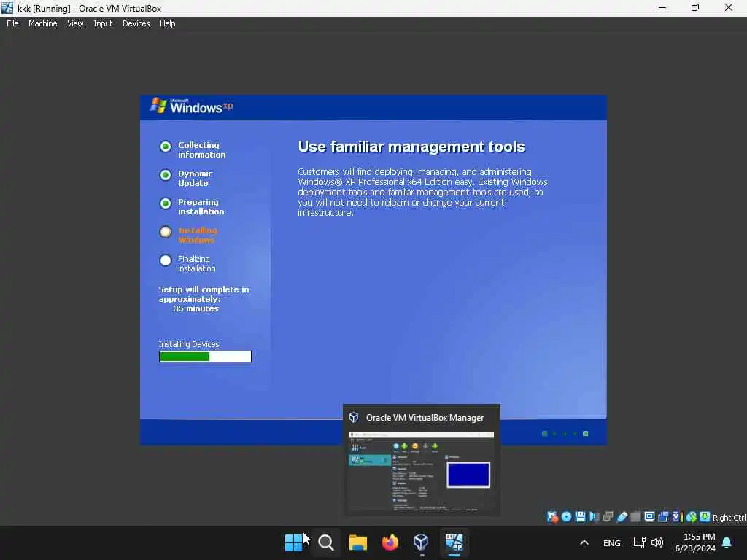Click the VirtualBox window title bar icon
Image resolution: width=747 pixels, height=560 pixels.
click(7, 8)
